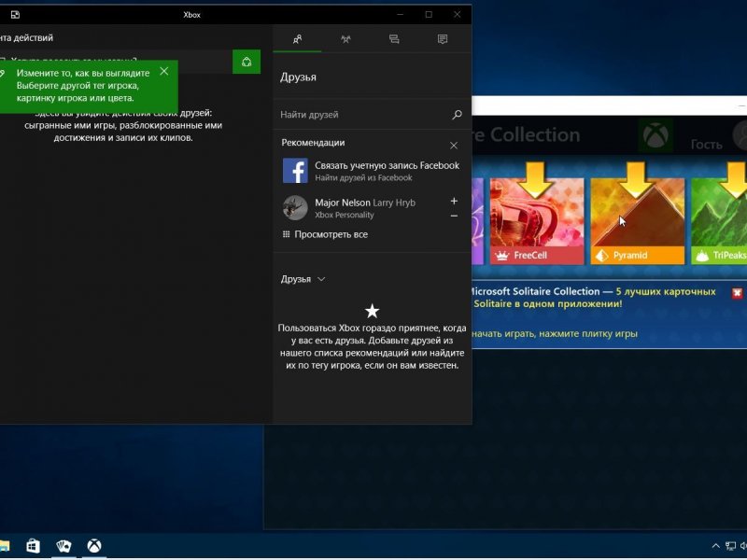Open Microsoft Store from the taskbar
This screenshot has height=560, width=747.
(33, 546)
